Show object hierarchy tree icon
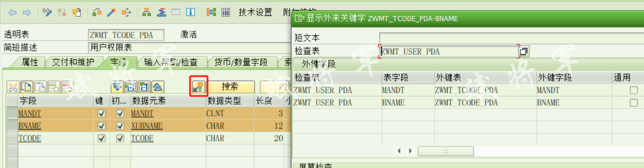Image resolution: width=644 pixels, height=168 pixels. [x=147, y=12]
